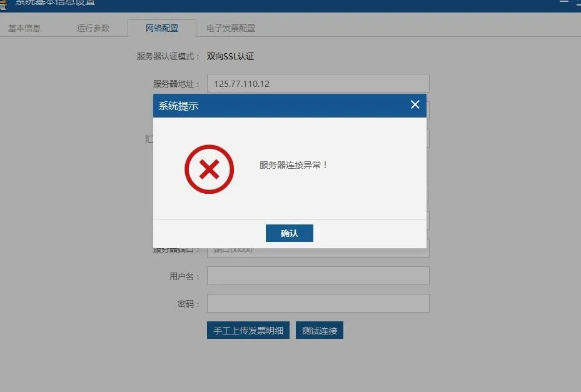This screenshot has height=392, width=581.
Task: Click the 服务器地址 input field with 125.77.110.12
Action: pyautogui.click(x=318, y=83)
